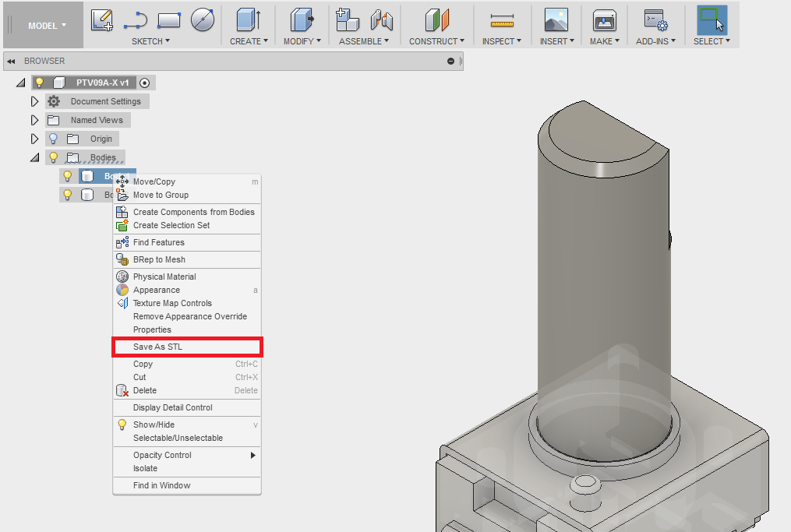Click the Construct plane icon

435,20
